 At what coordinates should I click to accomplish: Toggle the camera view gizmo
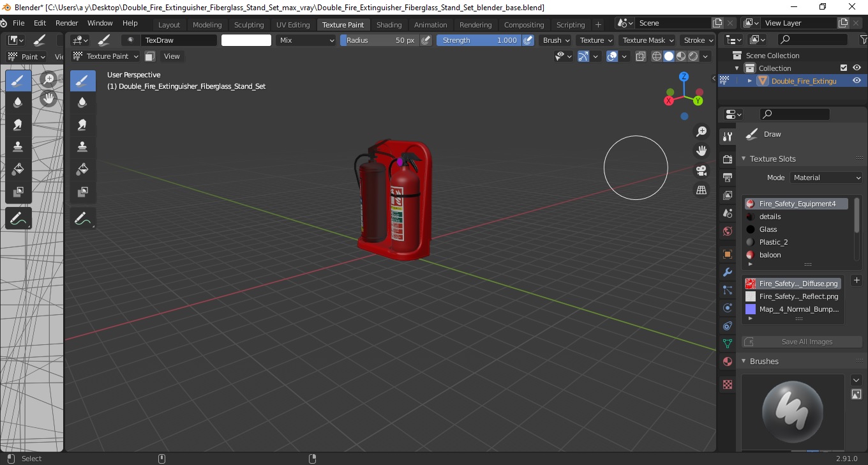[701, 171]
